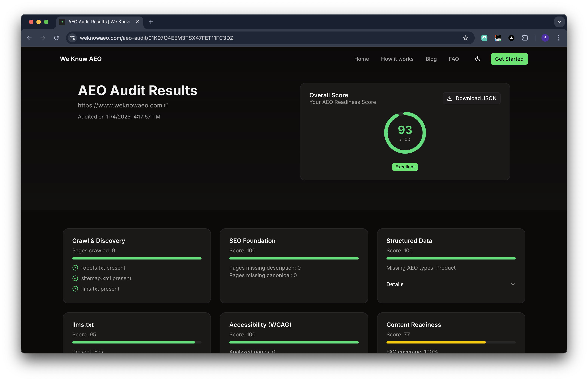
Task: Click the site information icon in the address bar
Action: pos(72,38)
